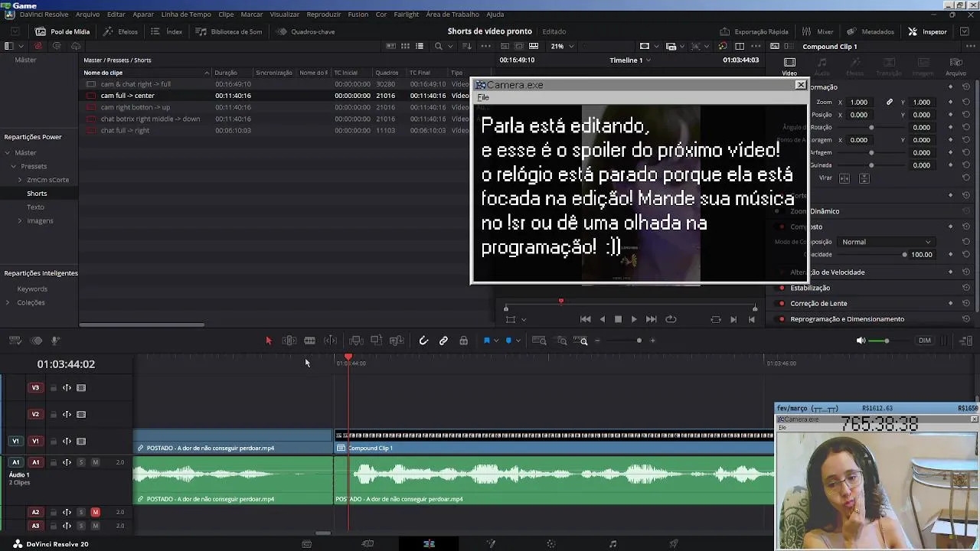Select clip 'chat full -> right'
Image resolution: width=980 pixels, height=551 pixels.
click(125, 130)
